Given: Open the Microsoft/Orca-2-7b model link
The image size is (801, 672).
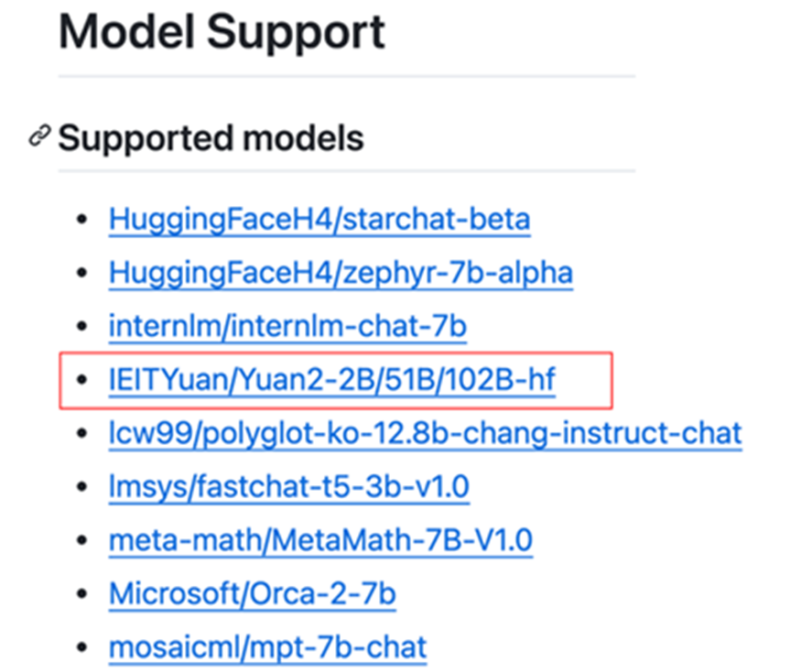Looking at the screenshot, I should tap(252, 593).
